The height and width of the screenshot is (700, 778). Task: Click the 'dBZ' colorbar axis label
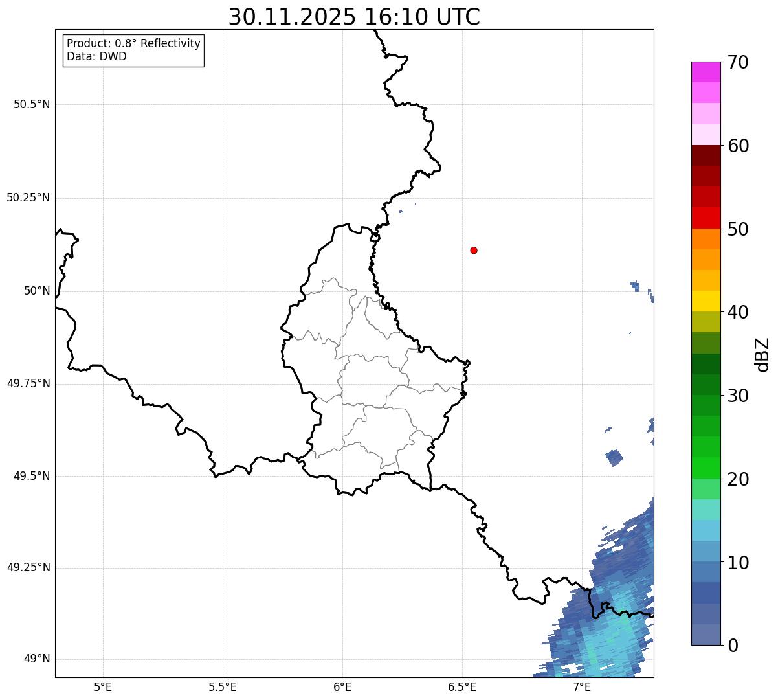tap(763, 354)
